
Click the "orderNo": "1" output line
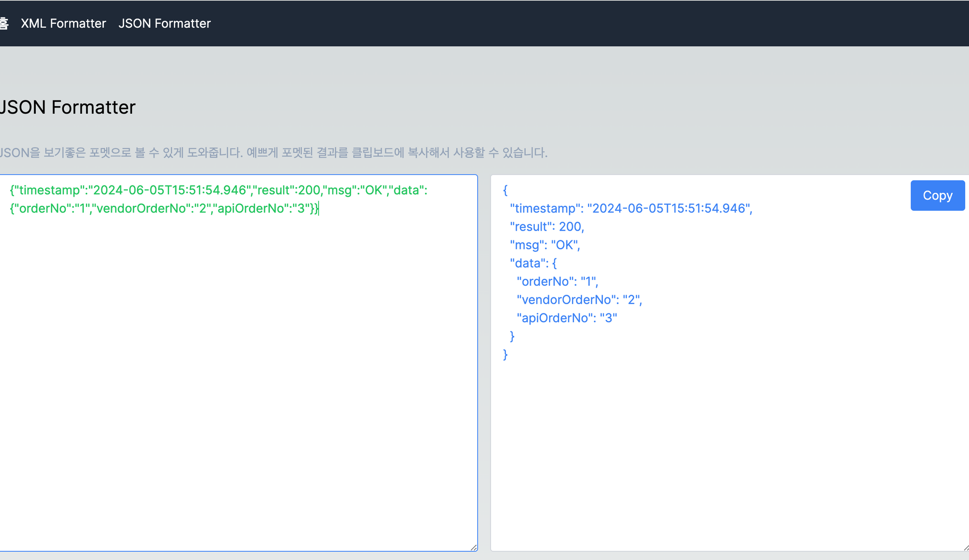(557, 281)
